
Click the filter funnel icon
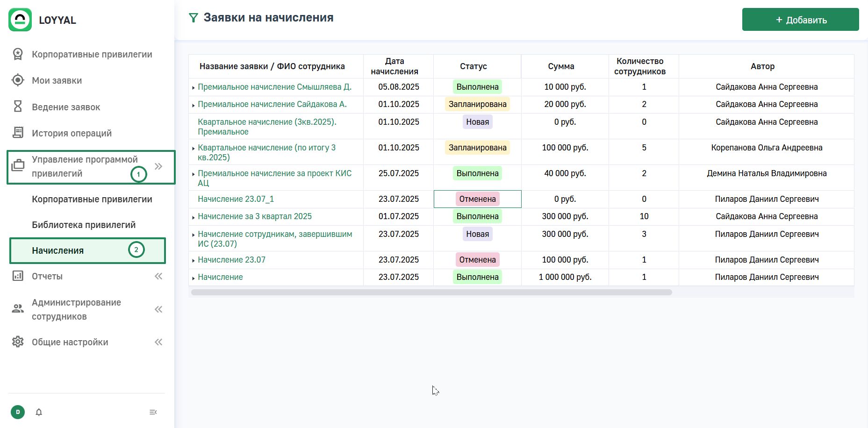193,18
